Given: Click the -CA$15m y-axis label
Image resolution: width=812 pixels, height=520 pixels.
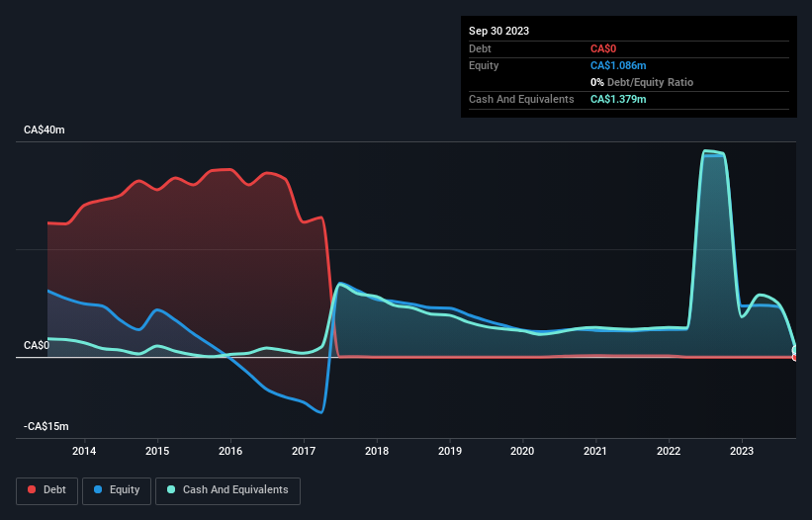Looking at the screenshot, I should coord(46,426).
